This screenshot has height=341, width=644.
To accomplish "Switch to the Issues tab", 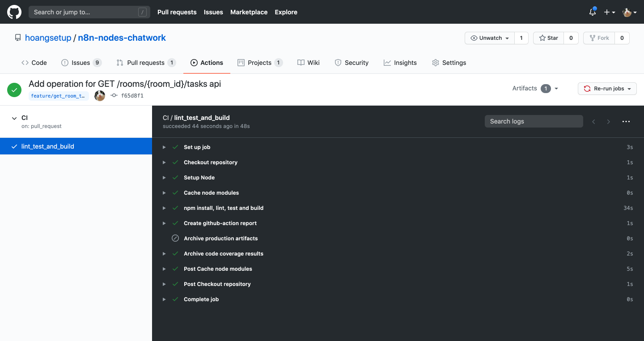I will click(x=81, y=63).
